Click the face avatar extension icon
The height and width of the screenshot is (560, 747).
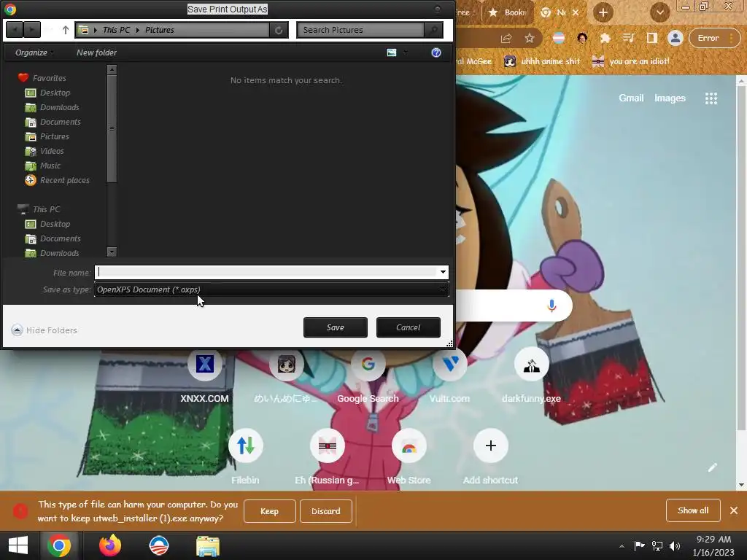click(581, 38)
